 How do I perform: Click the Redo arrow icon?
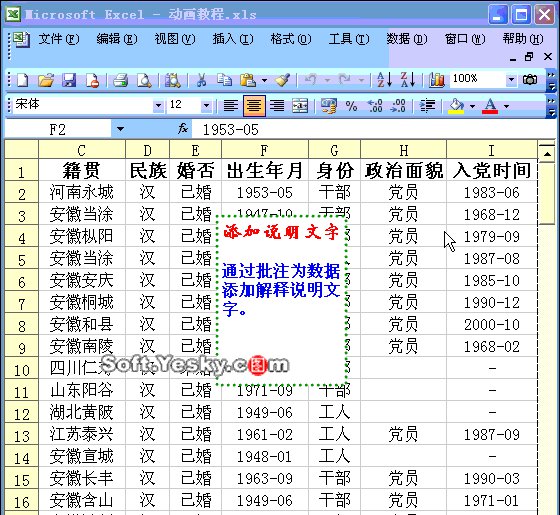coord(345,80)
